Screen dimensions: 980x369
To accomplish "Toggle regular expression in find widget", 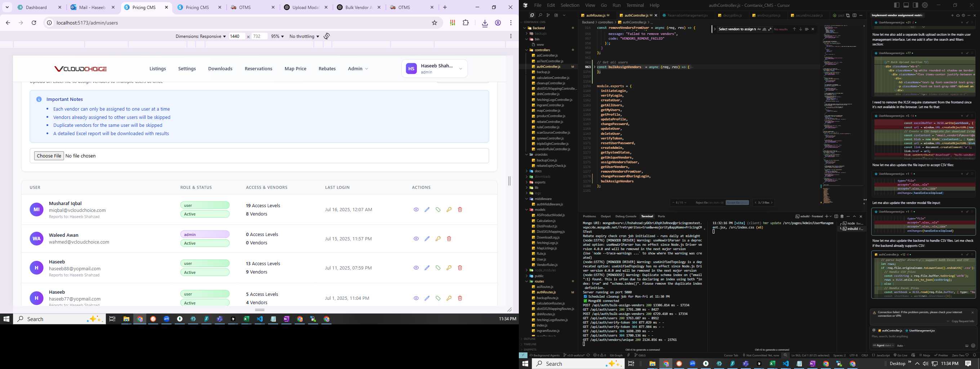I will [x=770, y=29].
